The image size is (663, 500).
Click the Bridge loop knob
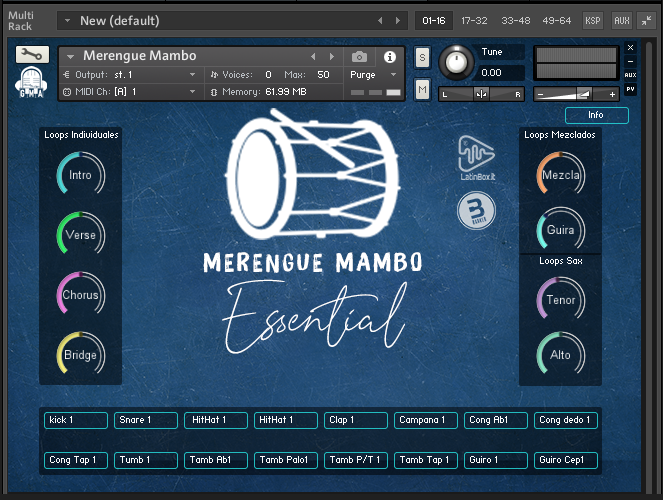(81, 355)
